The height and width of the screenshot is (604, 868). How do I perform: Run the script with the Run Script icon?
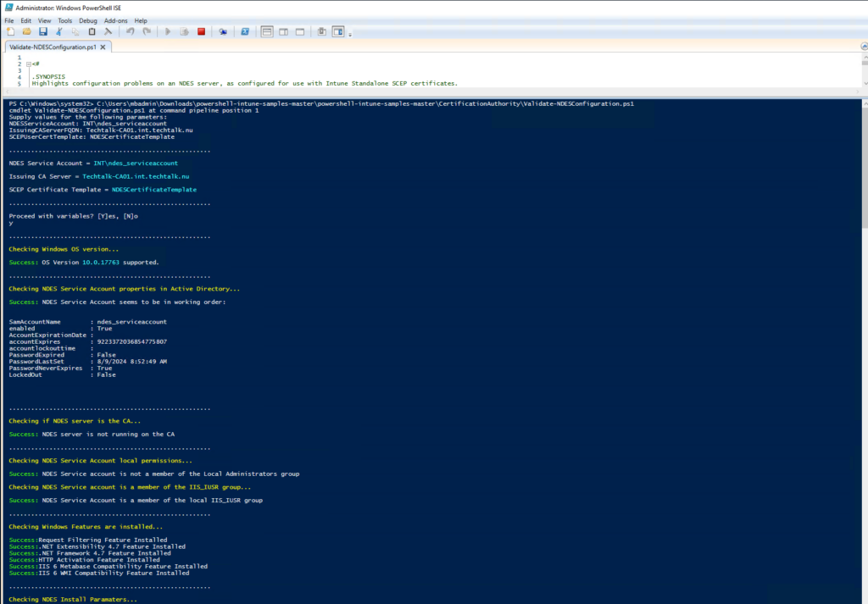click(x=169, y=31)
